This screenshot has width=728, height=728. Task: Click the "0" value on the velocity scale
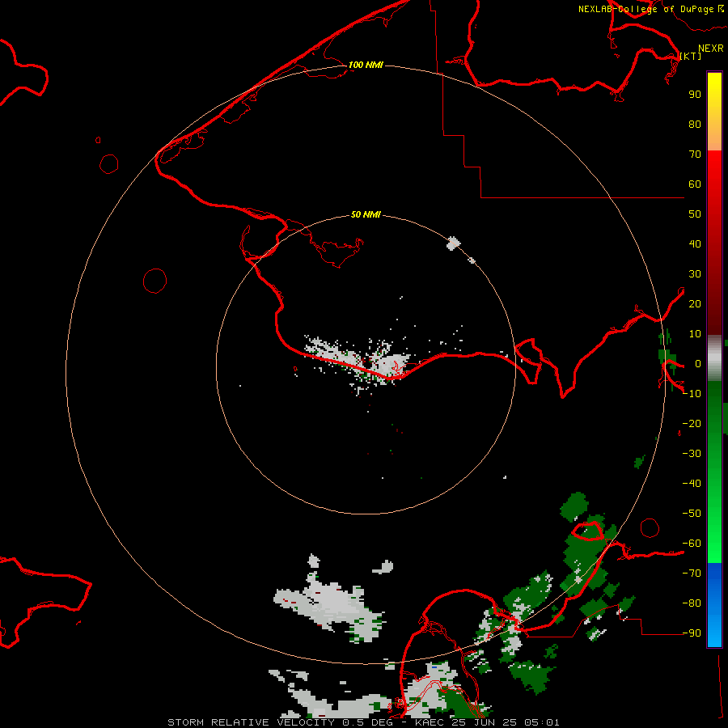pos(698,364)
